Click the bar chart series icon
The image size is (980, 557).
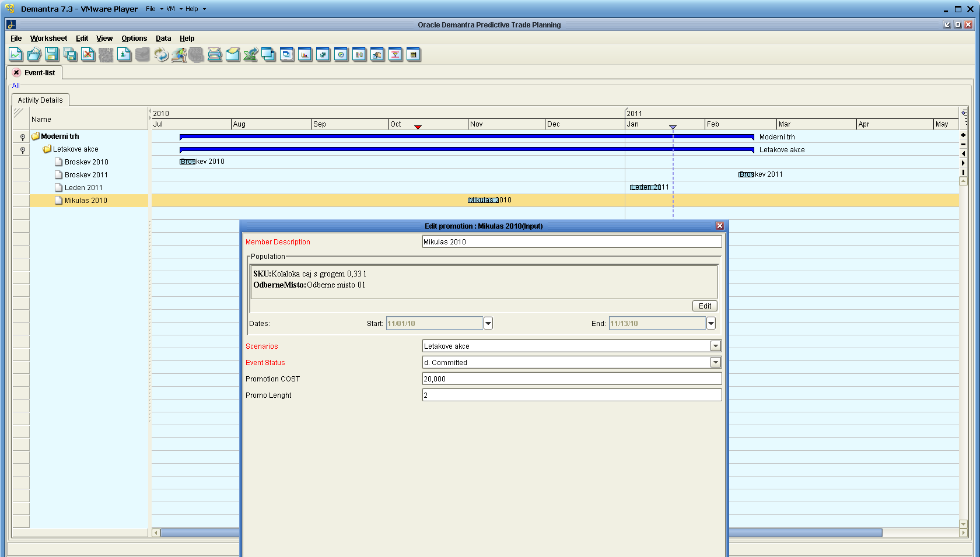pos(305,55)
